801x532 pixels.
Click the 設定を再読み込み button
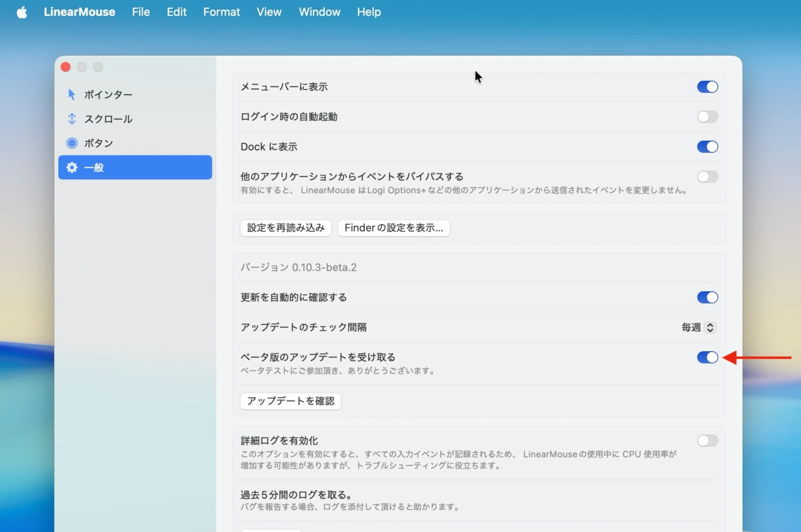point(285,228)
